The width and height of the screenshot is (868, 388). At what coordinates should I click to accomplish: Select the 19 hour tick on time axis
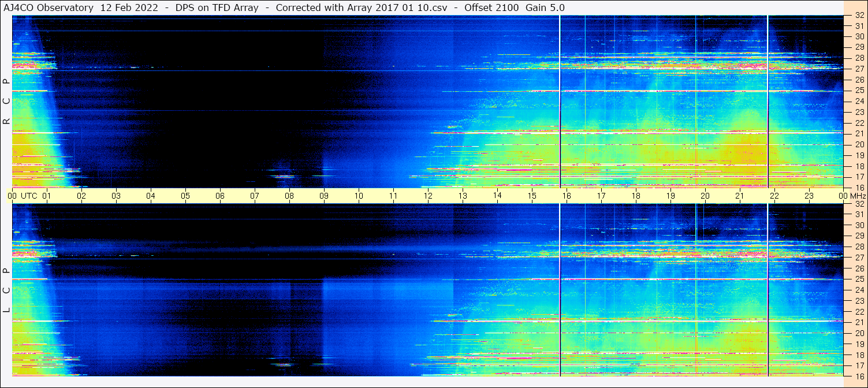coord(670,196)
